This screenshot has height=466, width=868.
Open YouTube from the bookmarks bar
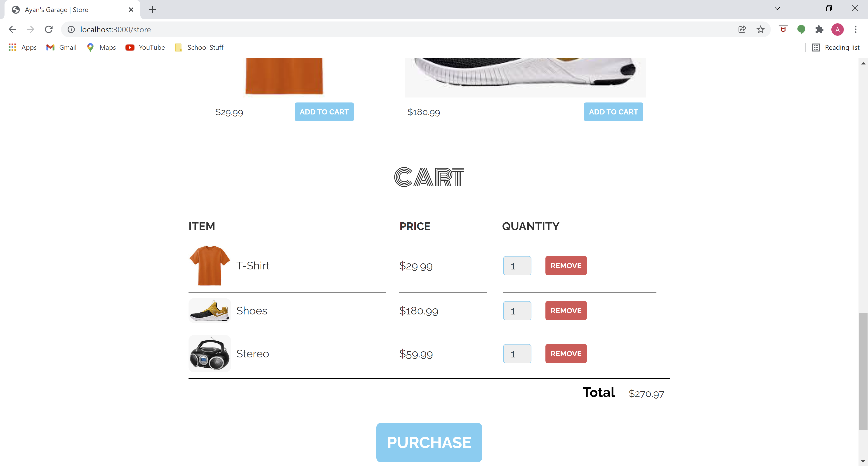pos(145,47)
